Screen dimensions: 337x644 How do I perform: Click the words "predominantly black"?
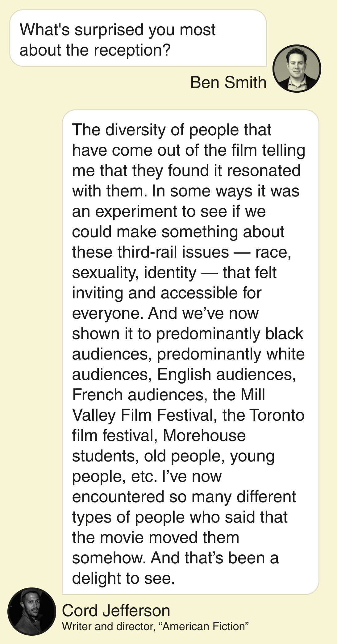point(230,334)
